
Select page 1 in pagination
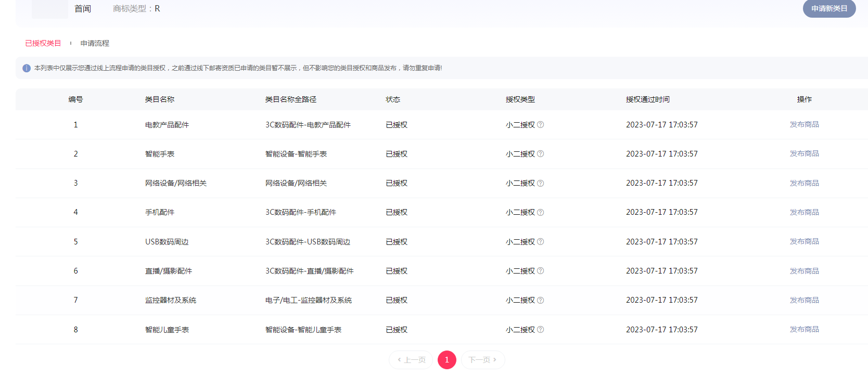(x=447, y=360)
